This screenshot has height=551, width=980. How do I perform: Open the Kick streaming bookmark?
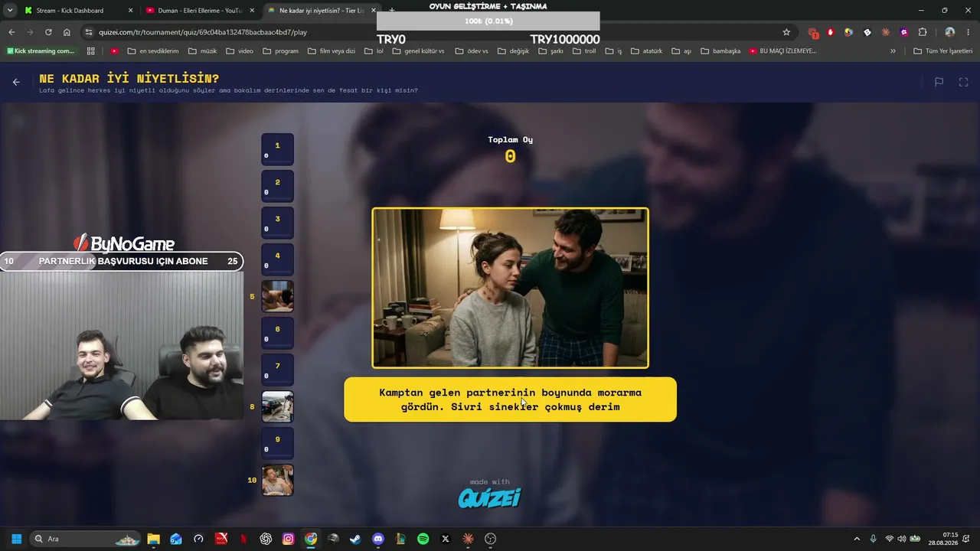click(x=41, y=51)
